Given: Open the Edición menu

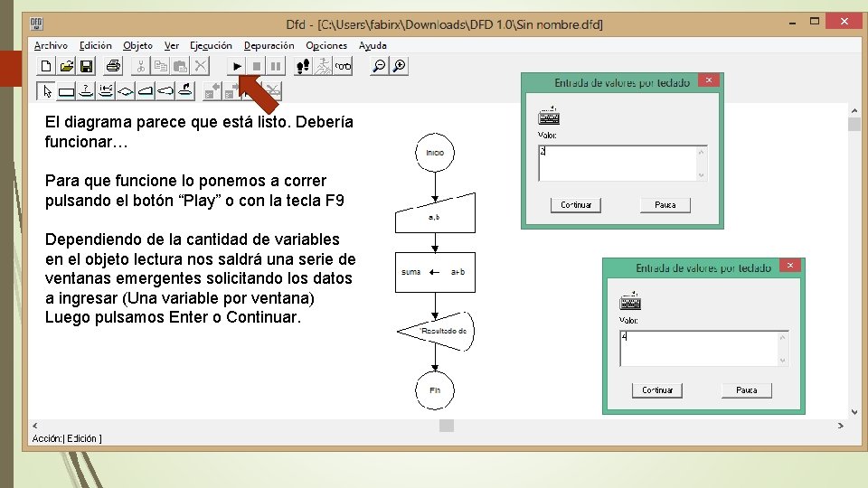Looking at the screenshot, I should click(95, 45).
